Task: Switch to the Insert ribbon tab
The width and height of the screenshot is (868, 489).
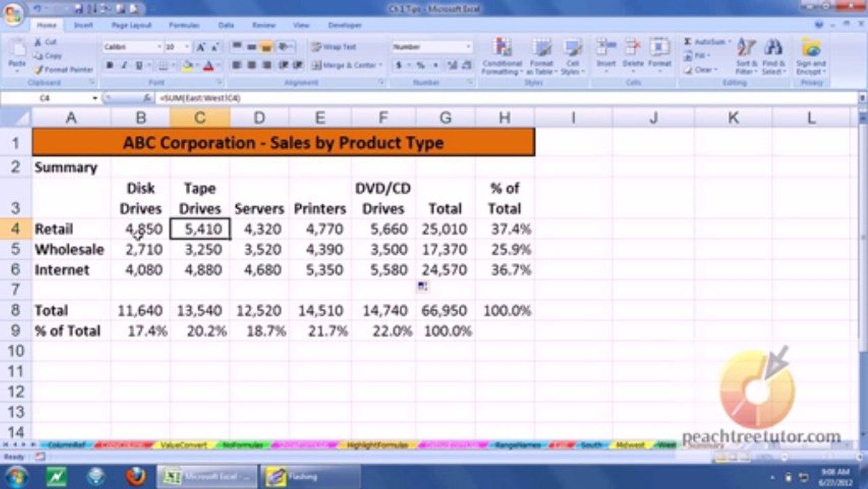Action: (83, 25)
